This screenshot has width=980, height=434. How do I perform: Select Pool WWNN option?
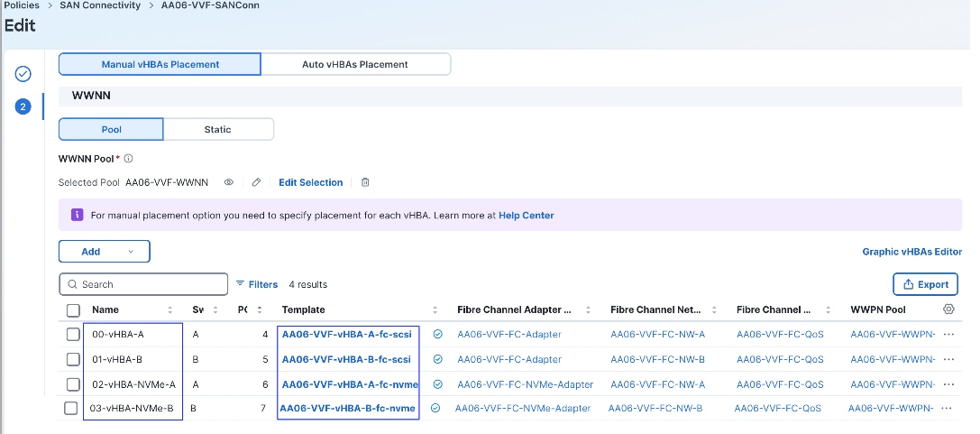tap(111, 129)
